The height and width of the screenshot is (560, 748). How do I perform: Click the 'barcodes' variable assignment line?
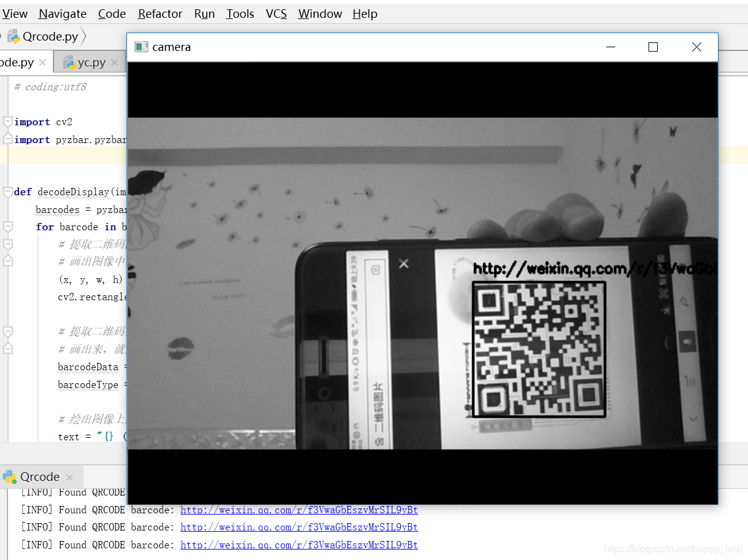[x=81, y=209]
